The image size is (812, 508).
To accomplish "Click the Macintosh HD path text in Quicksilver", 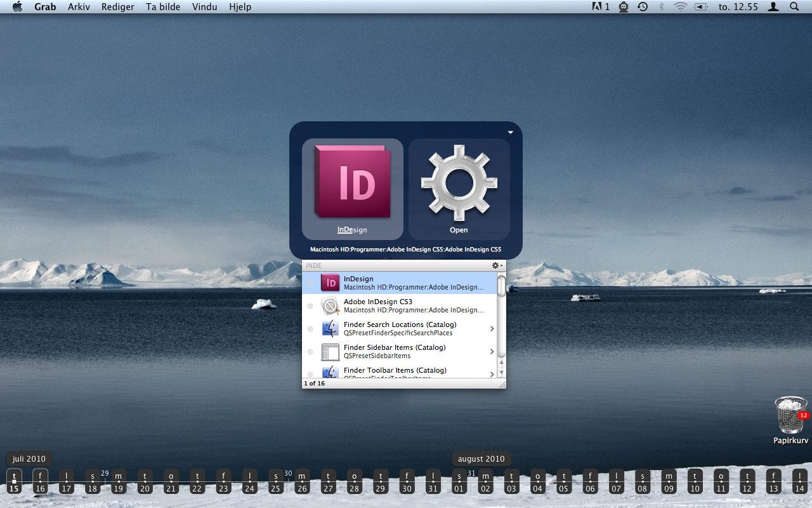I will pos(406,250).
